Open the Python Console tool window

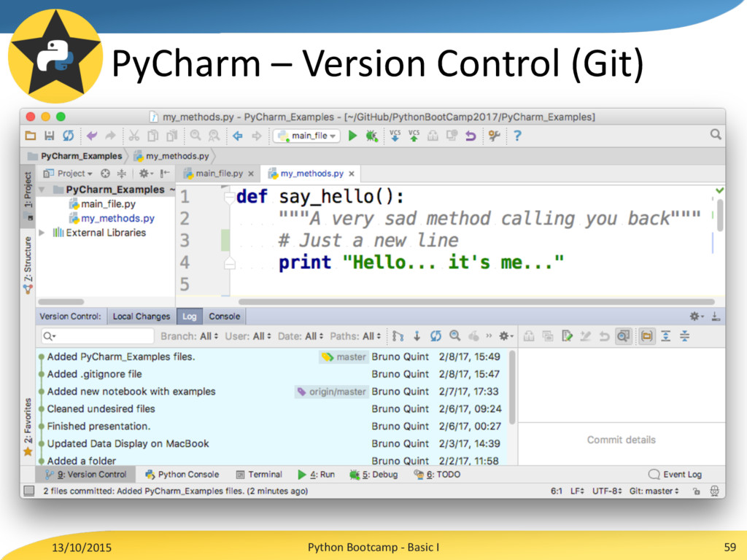(x=182, y=474)
